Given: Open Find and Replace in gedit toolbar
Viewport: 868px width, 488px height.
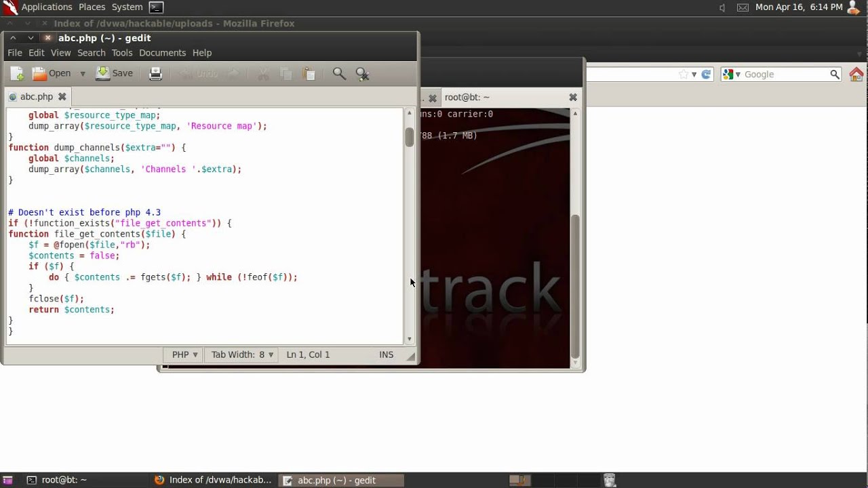Looking at the screenshot, I should (x=362, y=74).
